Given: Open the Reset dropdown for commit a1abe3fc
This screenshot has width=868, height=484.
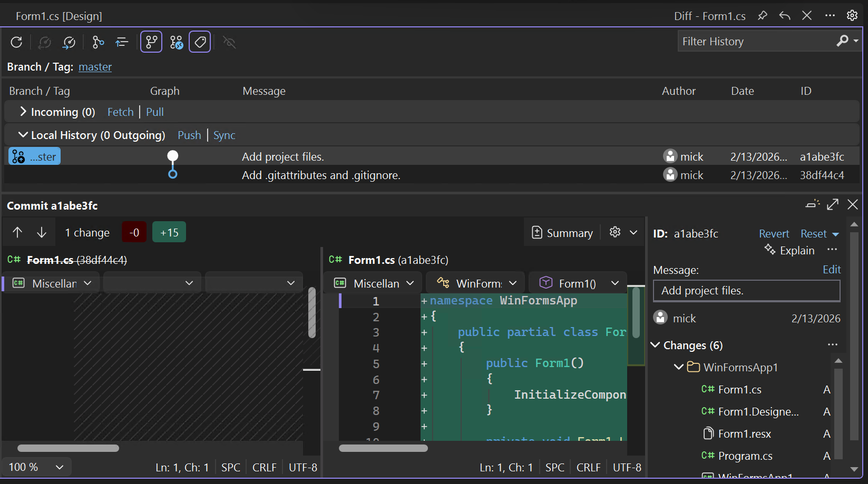Looking at the screenshot, I should pos(836,233).
